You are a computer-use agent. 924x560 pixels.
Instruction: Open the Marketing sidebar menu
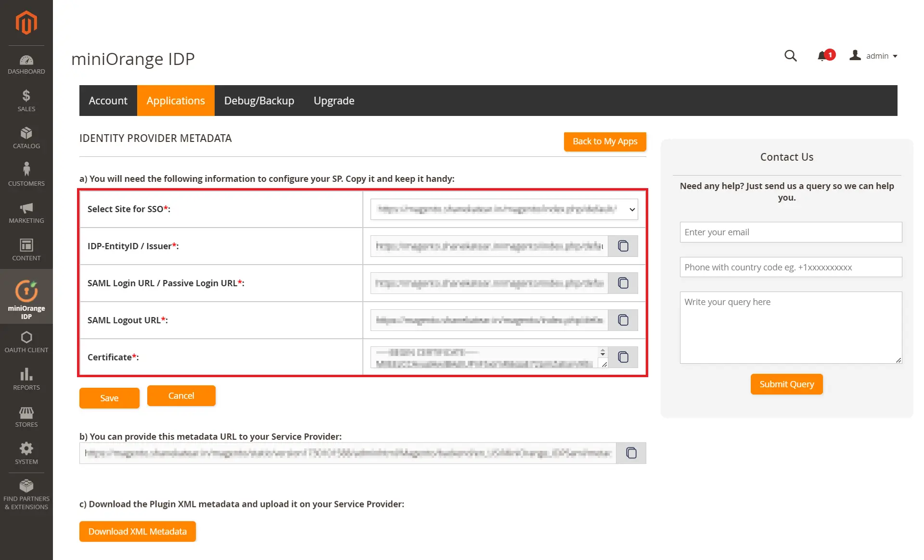pos(26,212)
